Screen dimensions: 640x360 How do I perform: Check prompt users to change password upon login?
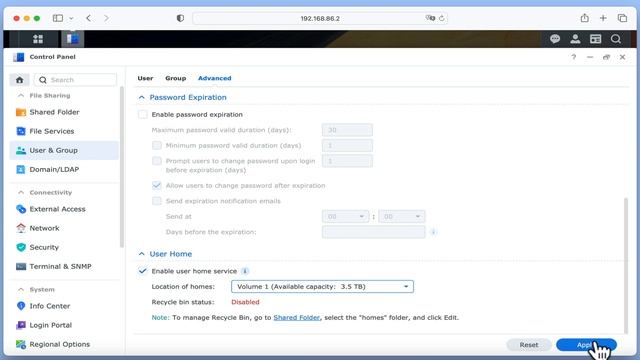157,161
